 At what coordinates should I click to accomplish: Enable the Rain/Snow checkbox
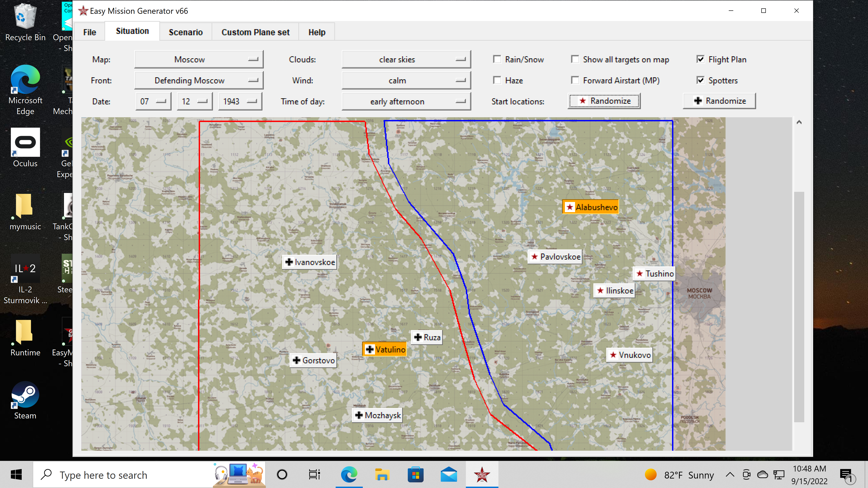tap(497, 59)
